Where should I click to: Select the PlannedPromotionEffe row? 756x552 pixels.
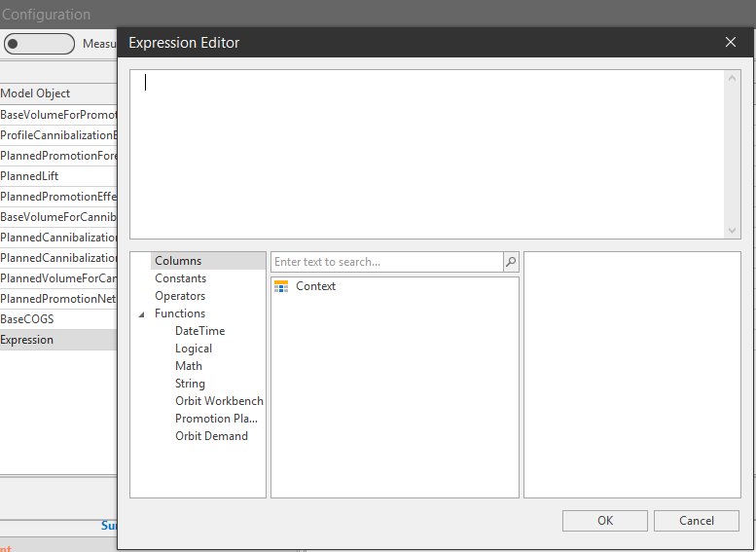(58, 197)
